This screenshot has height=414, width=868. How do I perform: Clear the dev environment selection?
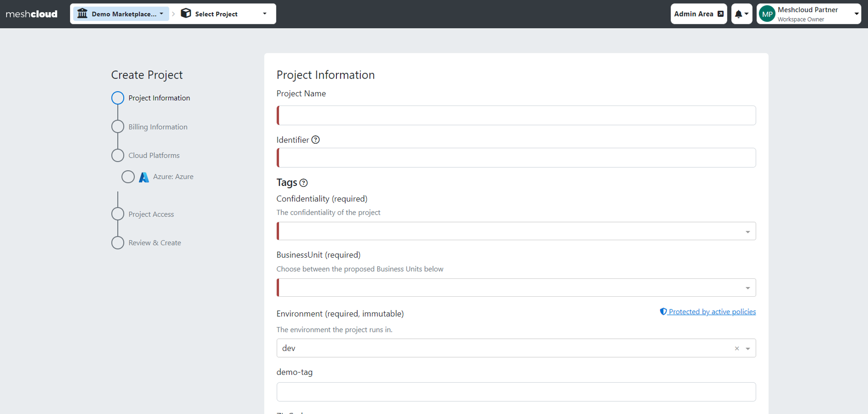point(736,348)
